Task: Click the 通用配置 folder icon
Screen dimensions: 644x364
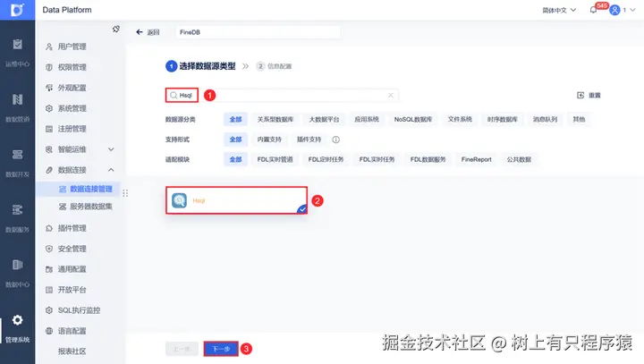Action: coord(49,269)
